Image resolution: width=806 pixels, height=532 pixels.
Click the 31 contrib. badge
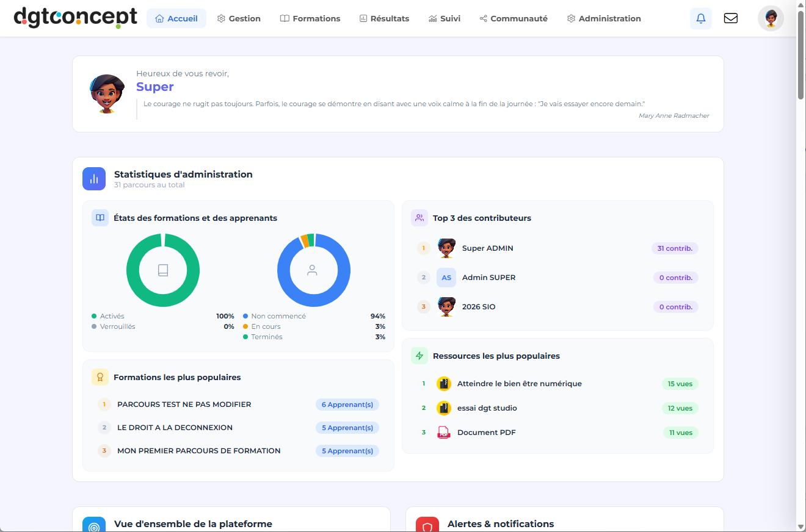pos(675,248)
